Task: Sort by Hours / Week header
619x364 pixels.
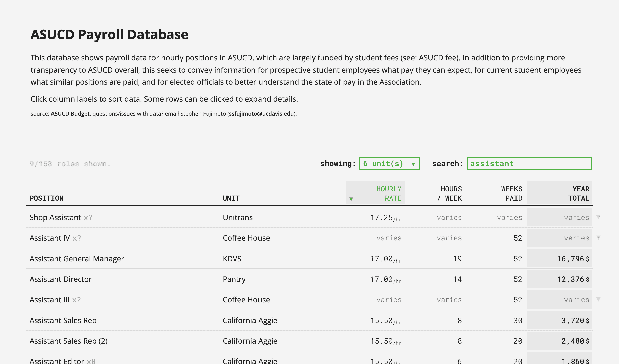Action: tap(450, 193)
